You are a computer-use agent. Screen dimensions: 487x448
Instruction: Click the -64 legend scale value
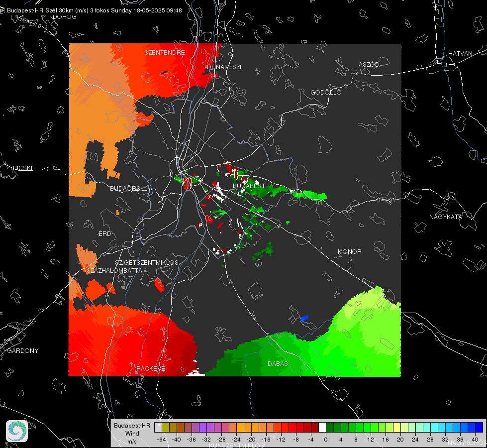161,440
